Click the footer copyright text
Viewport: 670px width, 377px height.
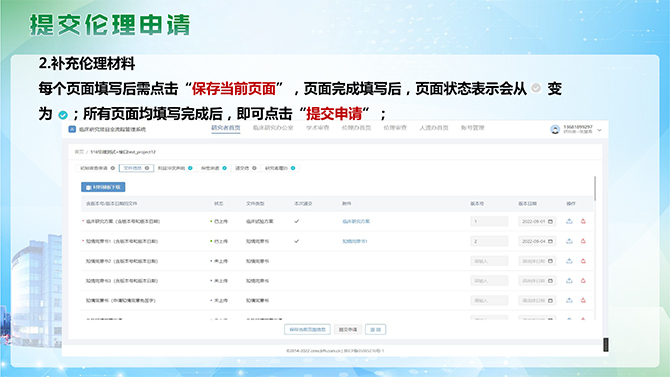[x=335, y=350]
